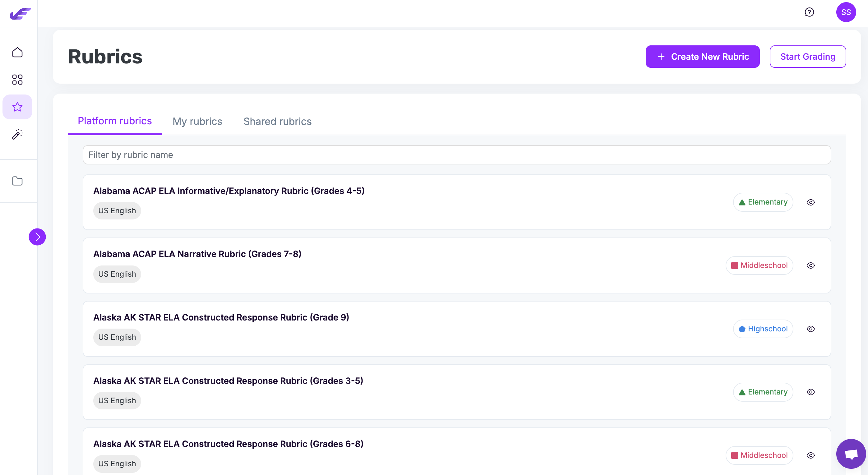Click the help question mark icon
Viewport: 868px width, 475px height.
coord(809,12)
